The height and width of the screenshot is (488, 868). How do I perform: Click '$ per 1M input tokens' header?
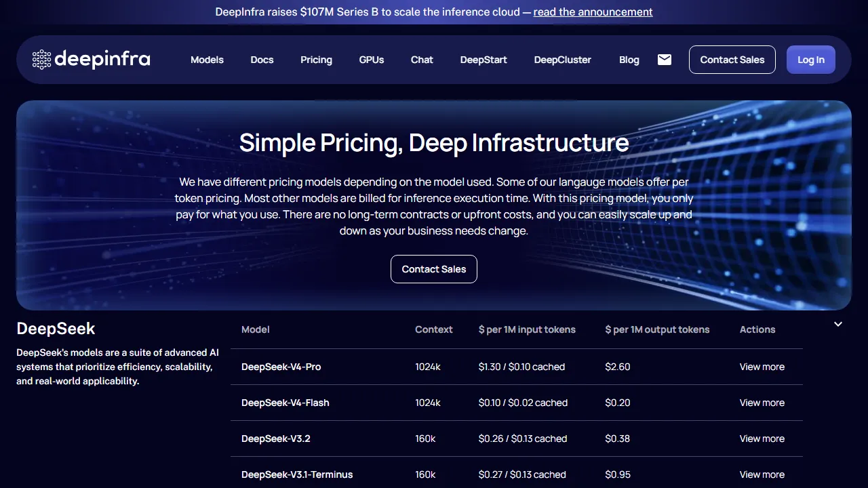[527, 329]
